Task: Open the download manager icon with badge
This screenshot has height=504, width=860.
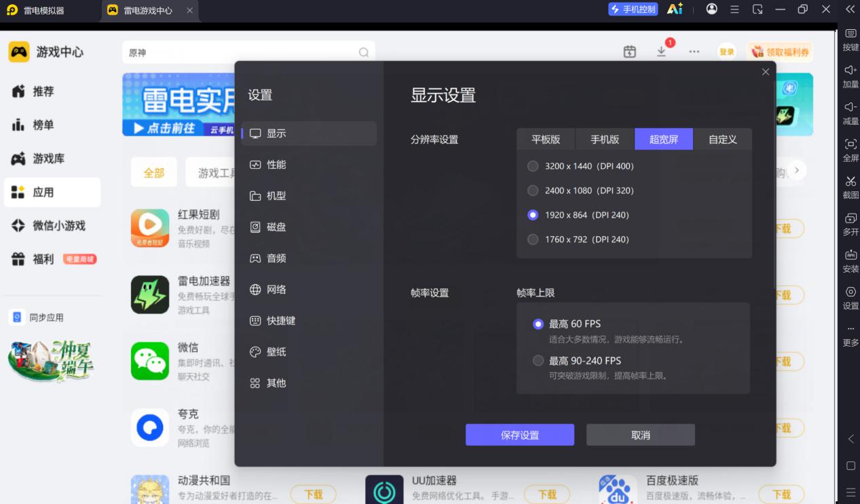Action: coord(662,52)
